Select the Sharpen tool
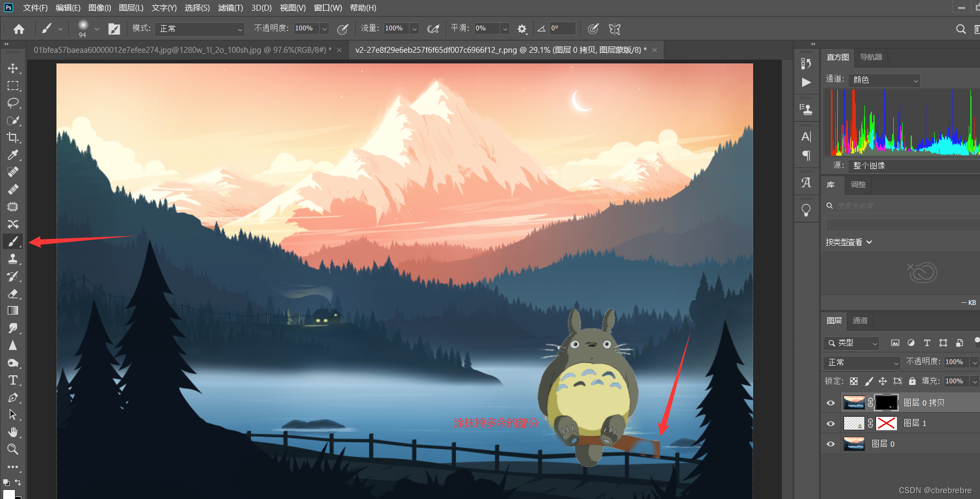Screen dimensions: 980x499 13,345
